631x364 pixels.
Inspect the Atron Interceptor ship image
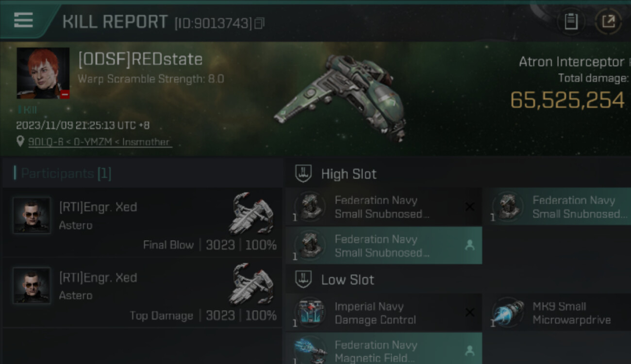[x=340, y=97]
